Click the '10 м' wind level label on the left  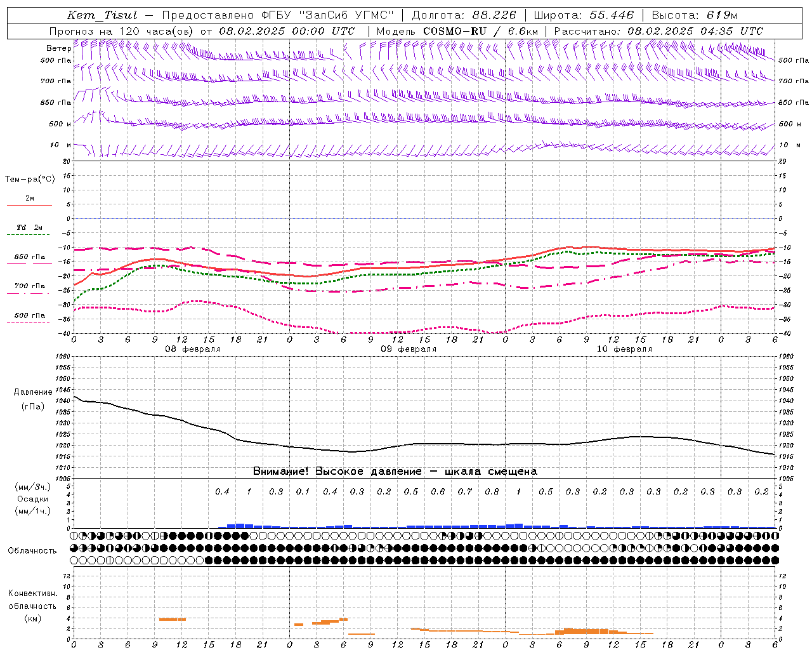[60, 145]
